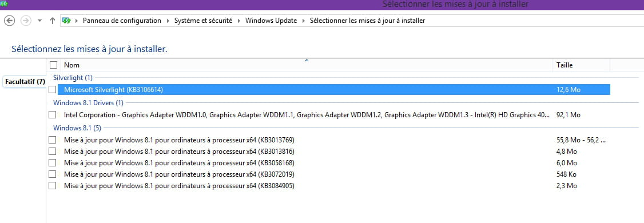Open recent locations dropdown arrow
This screenshot has width=644, height=223.
pyautogui.click(x=40, y=21)
